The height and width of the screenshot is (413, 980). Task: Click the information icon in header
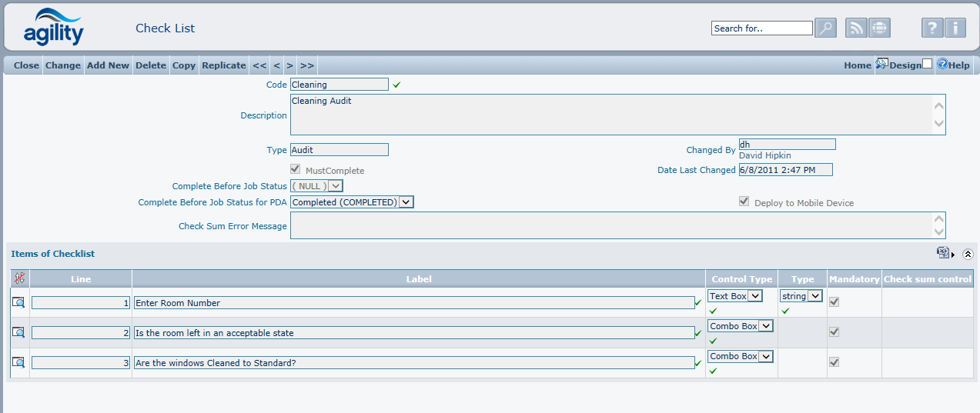(x=955, y=28)
